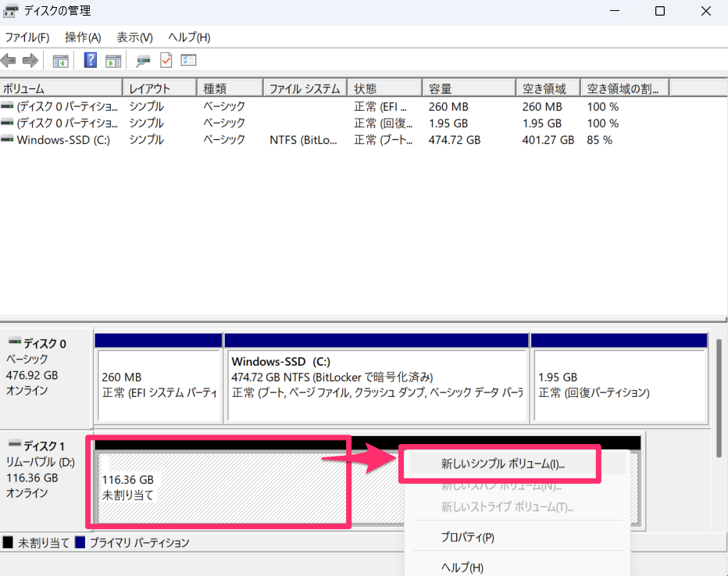Open the 表示(V) menu
This screenshot has width=728, height=576.
(x=134, y=38)
